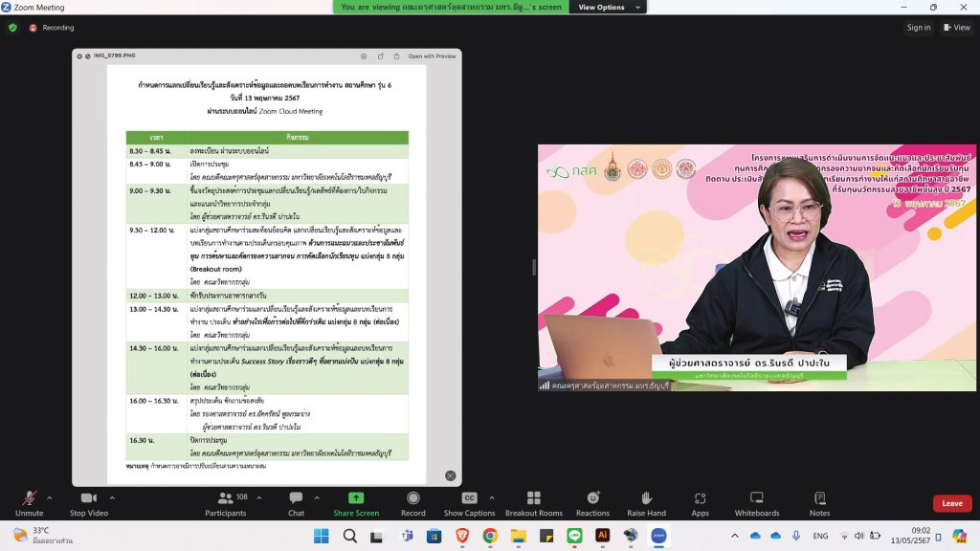Stop Video camera toggle
The height and width of the screenshot is (551, 980).
[89, 503]
